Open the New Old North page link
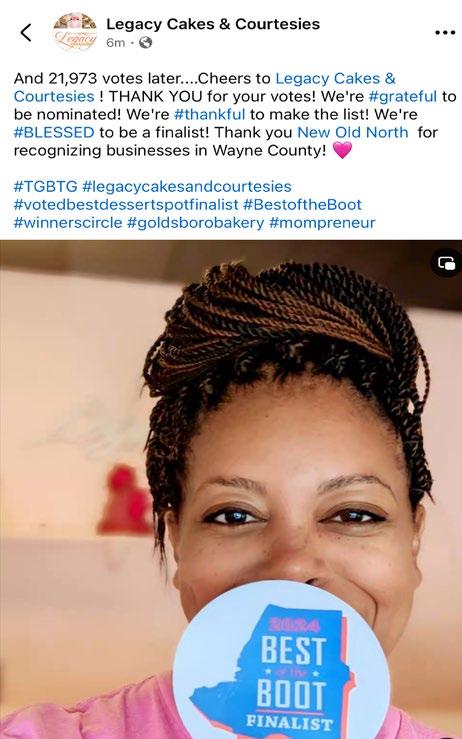Viewport: 462px width, 739px height. coord(353,132)
